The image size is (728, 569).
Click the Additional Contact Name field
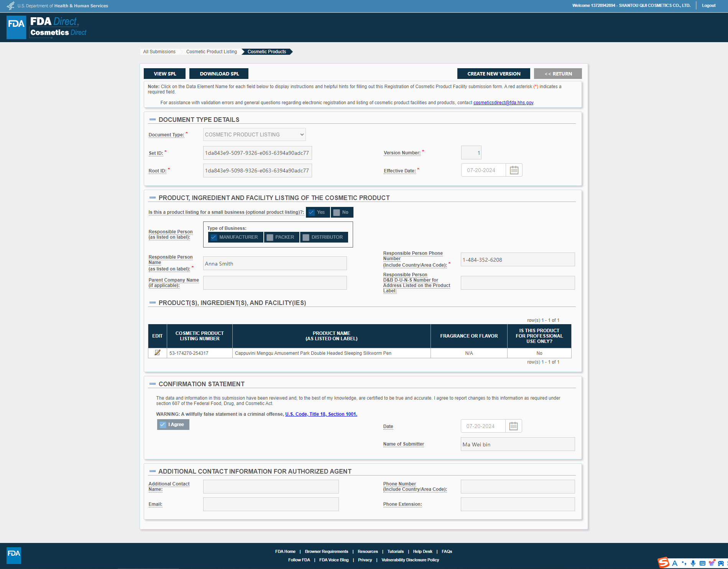271,487
